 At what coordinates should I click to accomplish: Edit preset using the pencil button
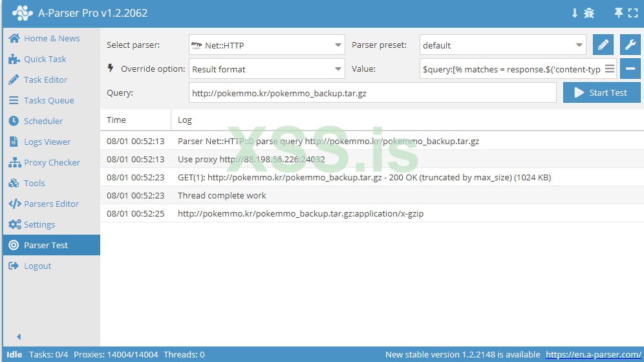pyautogui.click(x=603, y=45)
